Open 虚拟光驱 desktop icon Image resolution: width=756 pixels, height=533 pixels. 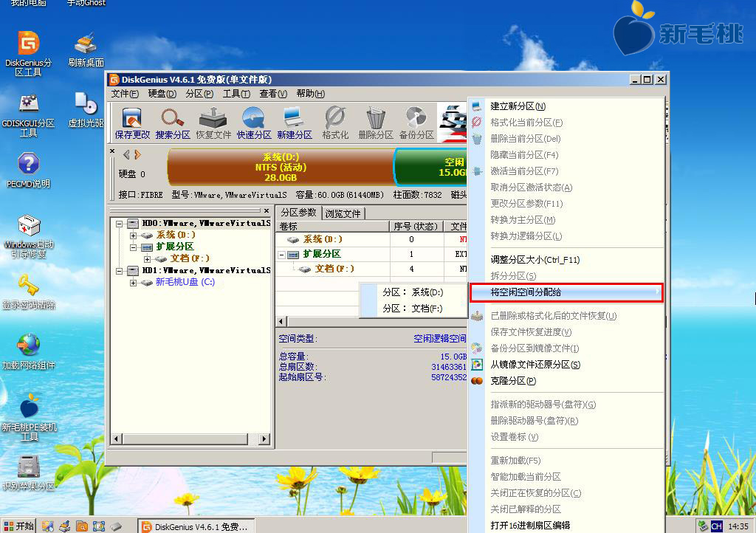pos(86,110)
